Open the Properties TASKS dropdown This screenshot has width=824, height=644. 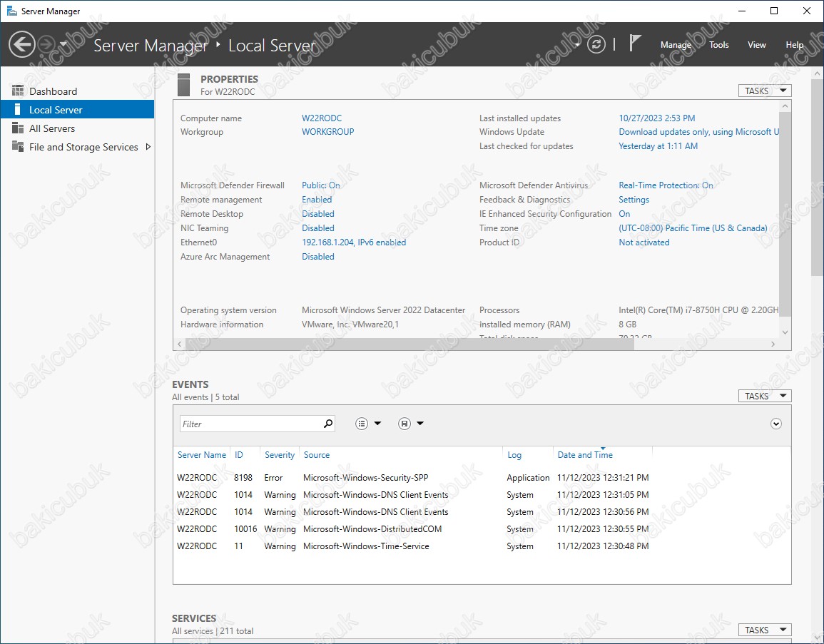765,91
